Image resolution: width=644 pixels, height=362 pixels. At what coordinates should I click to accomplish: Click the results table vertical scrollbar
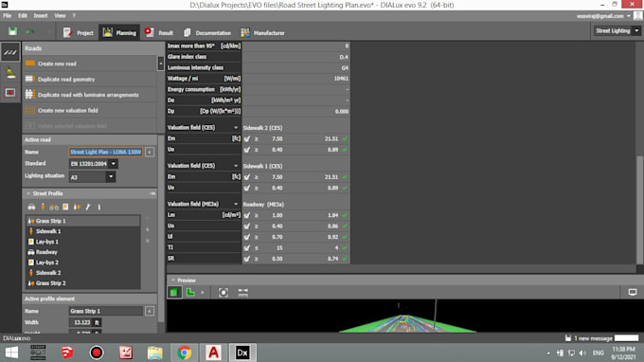coord(639,210)
